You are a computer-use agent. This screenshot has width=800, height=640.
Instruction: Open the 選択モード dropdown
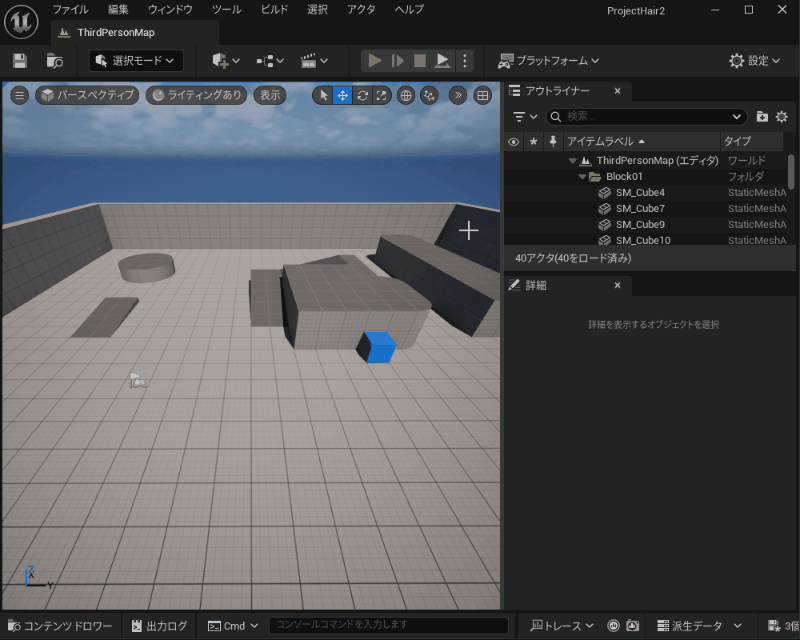click(137, 61)
